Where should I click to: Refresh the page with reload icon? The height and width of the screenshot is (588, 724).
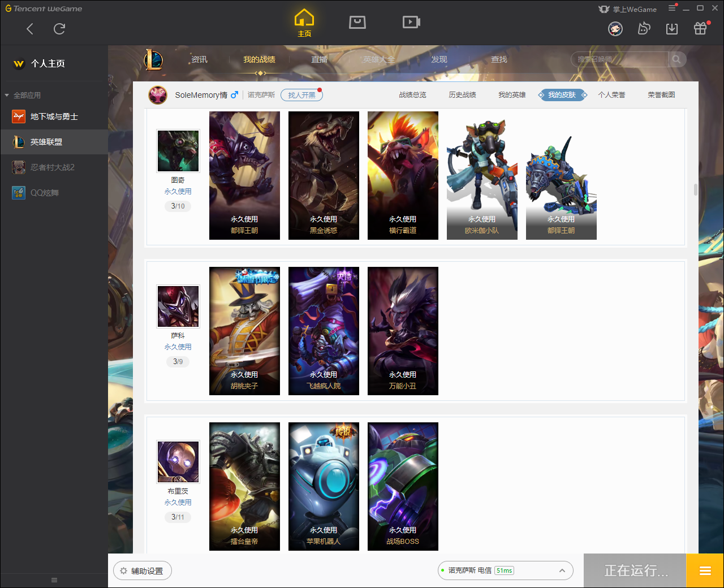59,29
